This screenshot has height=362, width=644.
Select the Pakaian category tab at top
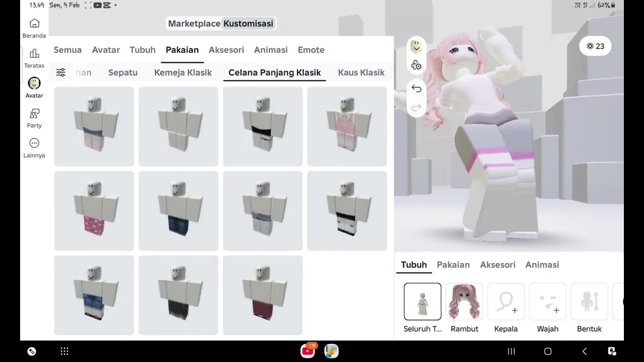(182, 50)
